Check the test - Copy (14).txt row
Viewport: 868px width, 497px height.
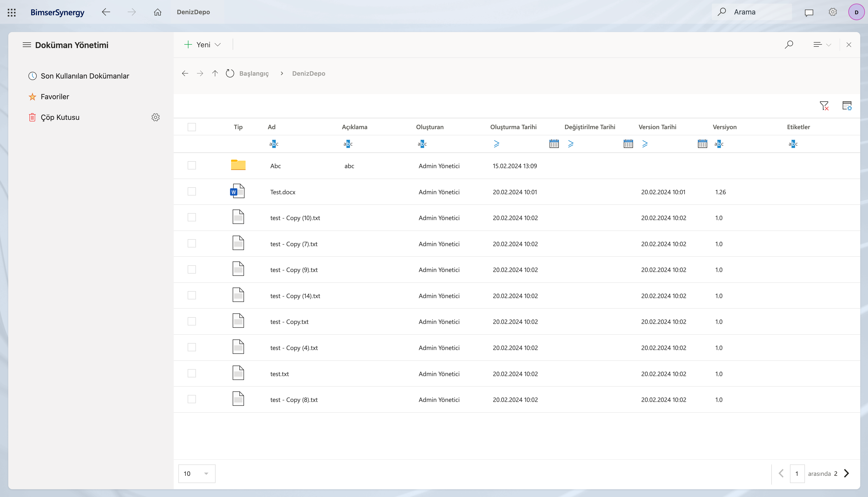point(192,296)
